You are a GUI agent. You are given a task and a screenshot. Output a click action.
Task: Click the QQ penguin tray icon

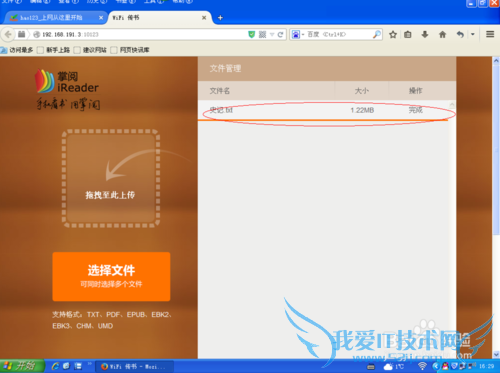coord(445,366)
